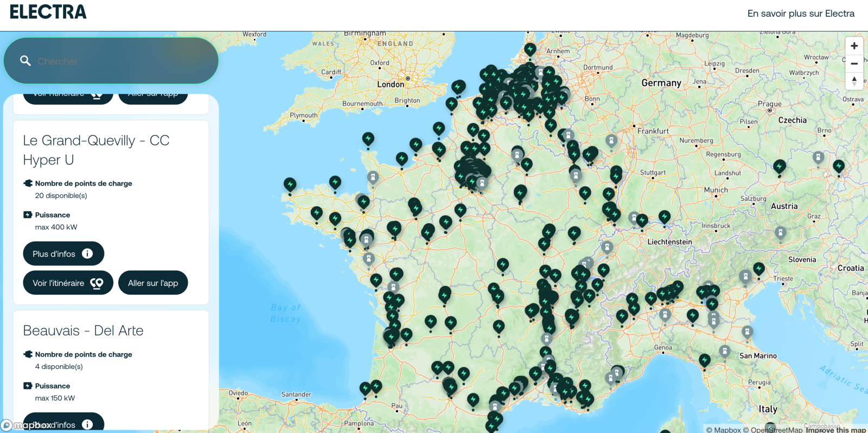Screen dimensions: 868x433
Task: Click the 'Austria' country label
Action: click(784, 206)
